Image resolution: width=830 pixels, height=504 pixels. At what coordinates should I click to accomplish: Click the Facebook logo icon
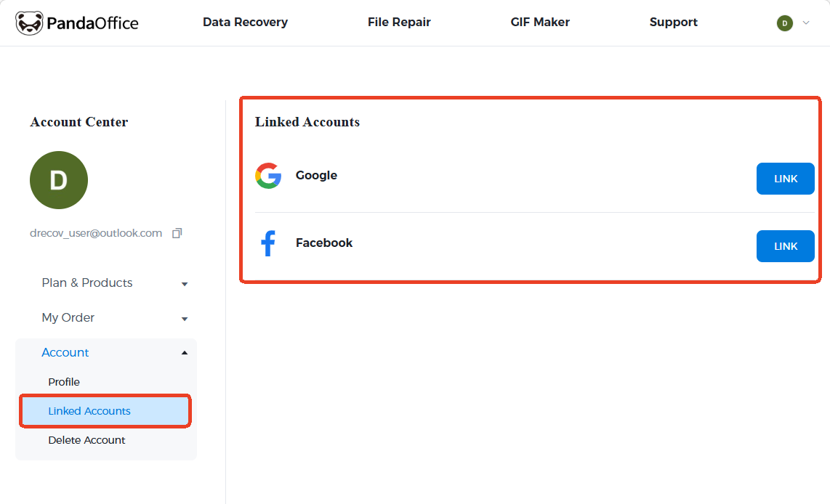268,243
